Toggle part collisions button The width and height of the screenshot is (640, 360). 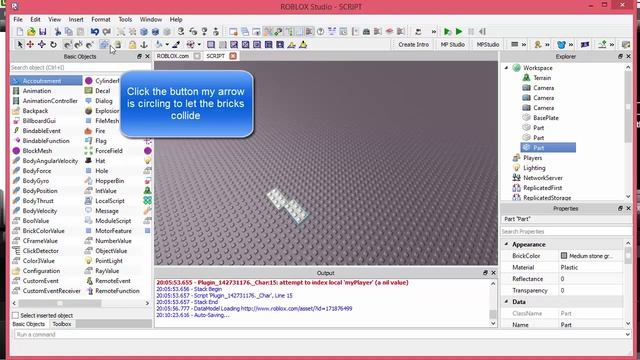coord(104,44)
